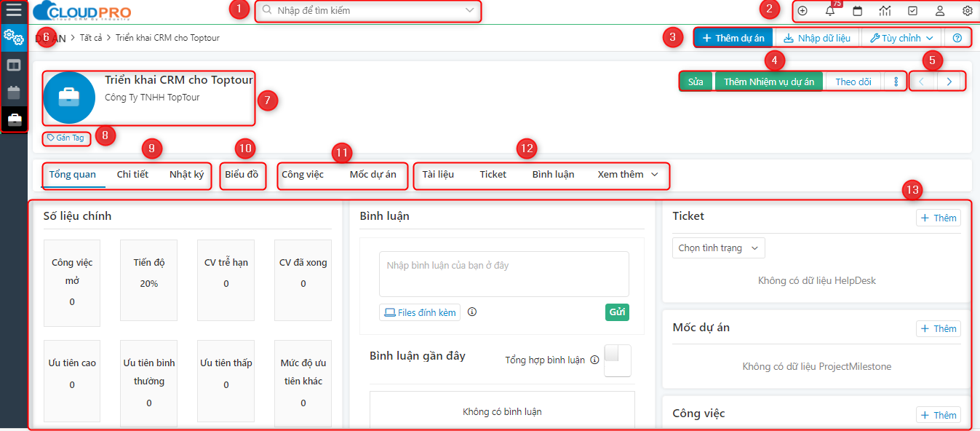This screenshot has width=980, height=431.
Task: Switch to the Biểu đồ tab
Action: (x=242, y=175)
